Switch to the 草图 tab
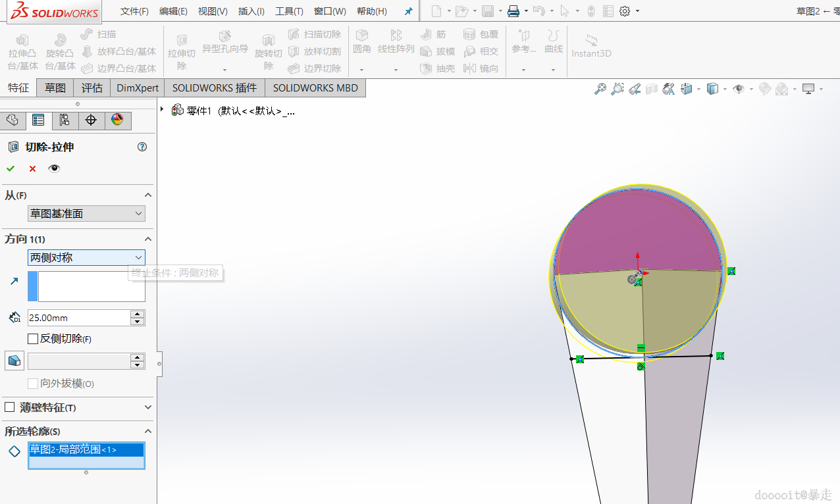 pos(55,88)
